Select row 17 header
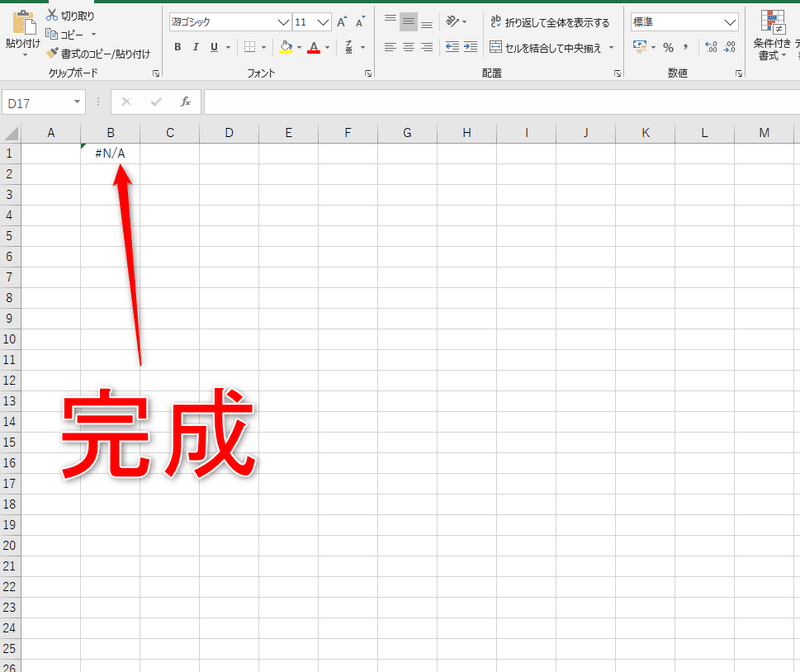Screen dimensions: 800x672 [x=10, y=483]
